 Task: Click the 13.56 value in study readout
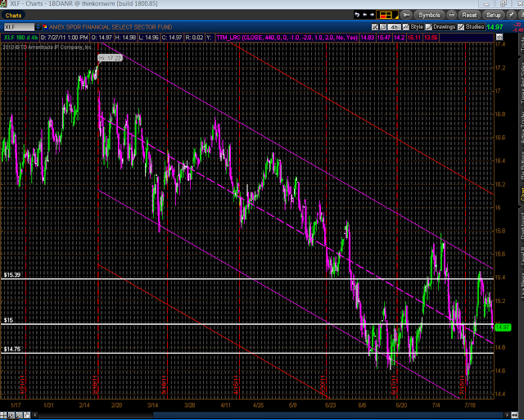pos(431,38)
